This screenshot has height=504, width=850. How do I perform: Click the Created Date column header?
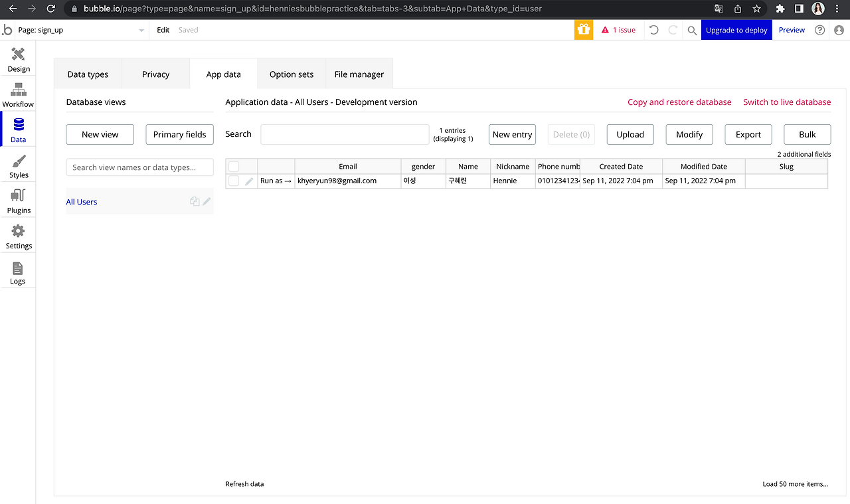pos(621,167)
